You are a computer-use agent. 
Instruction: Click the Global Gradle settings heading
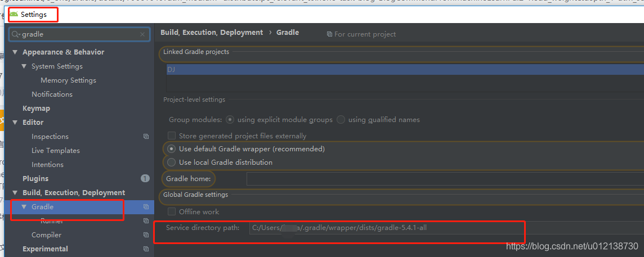[195, 195]
